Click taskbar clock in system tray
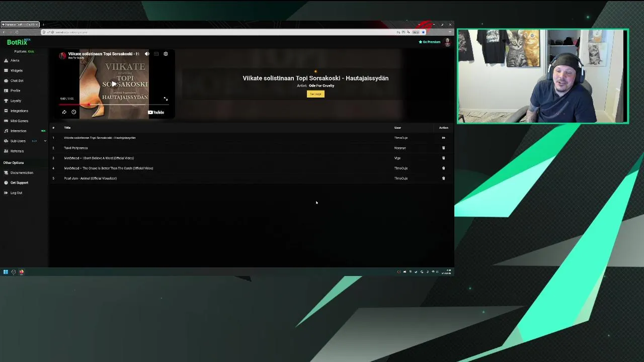The width and height of the screenshot is (644, 362). tap(446, 272)
